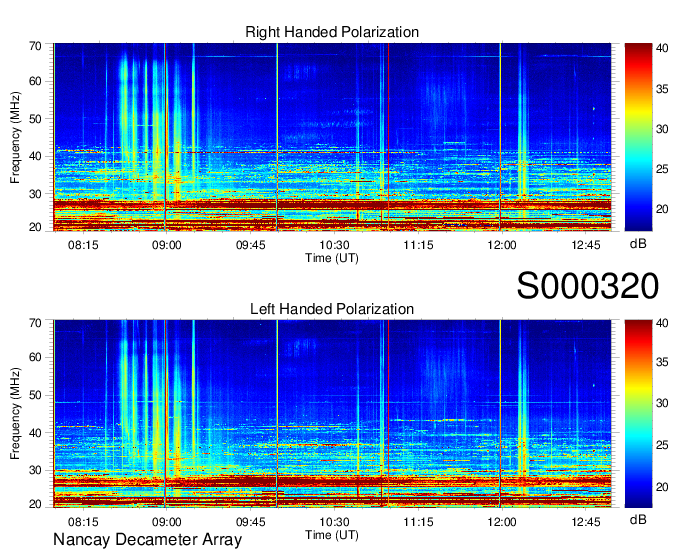Click the 11:15 tick label under upper plot
Screen dimensions: 680x552
click(418, 245)
